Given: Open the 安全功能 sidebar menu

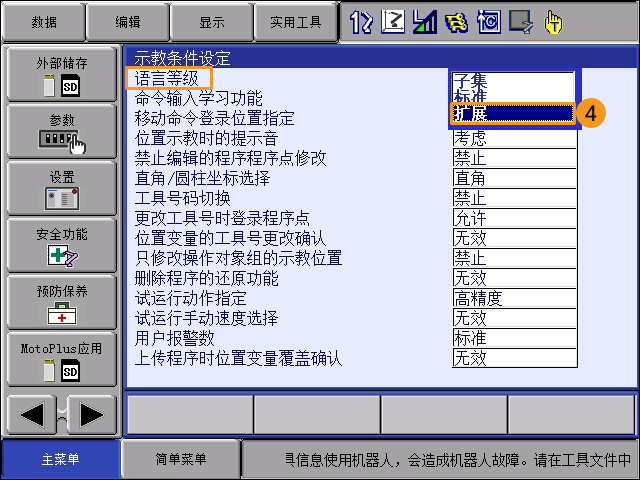Looking at the screenshot, I should 62,245.
